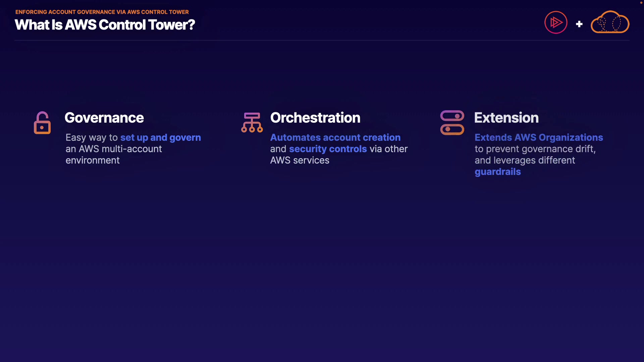This screenshot has height=362, width=644.
Task: Click the small orange dot at top-right corner
Action: [641, 2]
